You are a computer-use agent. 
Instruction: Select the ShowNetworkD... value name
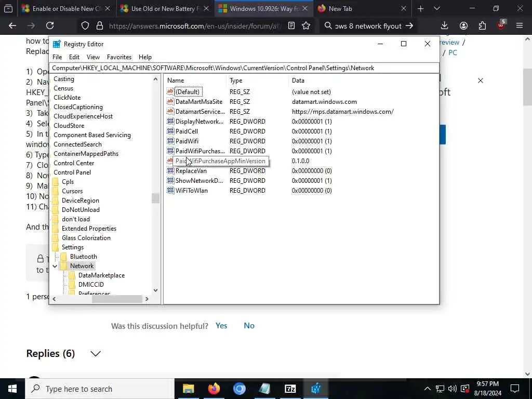pos(199,180)
